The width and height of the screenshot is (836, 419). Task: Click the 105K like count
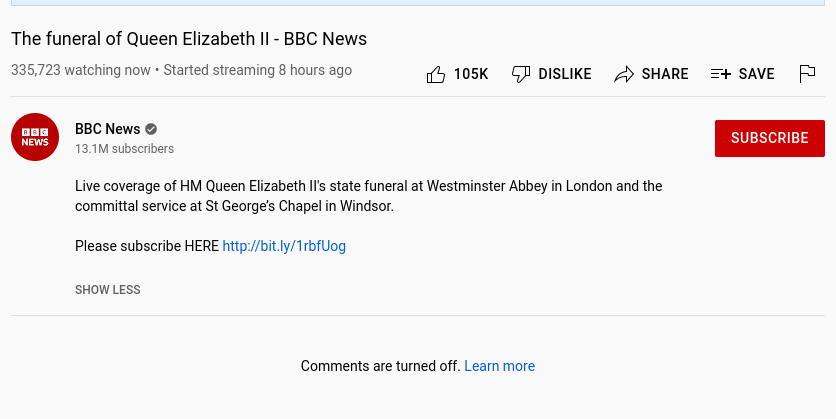point(471,74)
